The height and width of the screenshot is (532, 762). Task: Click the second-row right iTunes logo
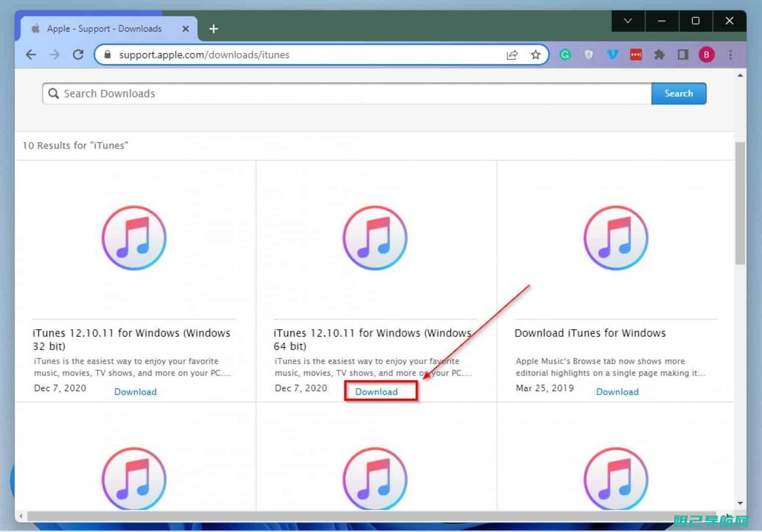(616, 478)
